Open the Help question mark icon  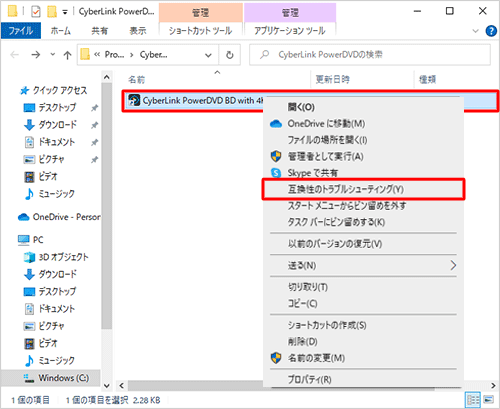click(491, 31)
